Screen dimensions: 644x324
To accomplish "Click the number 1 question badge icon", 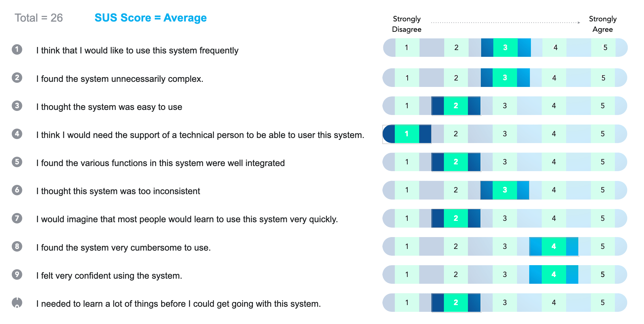I will pyautogui.click(x=17, y=49).
